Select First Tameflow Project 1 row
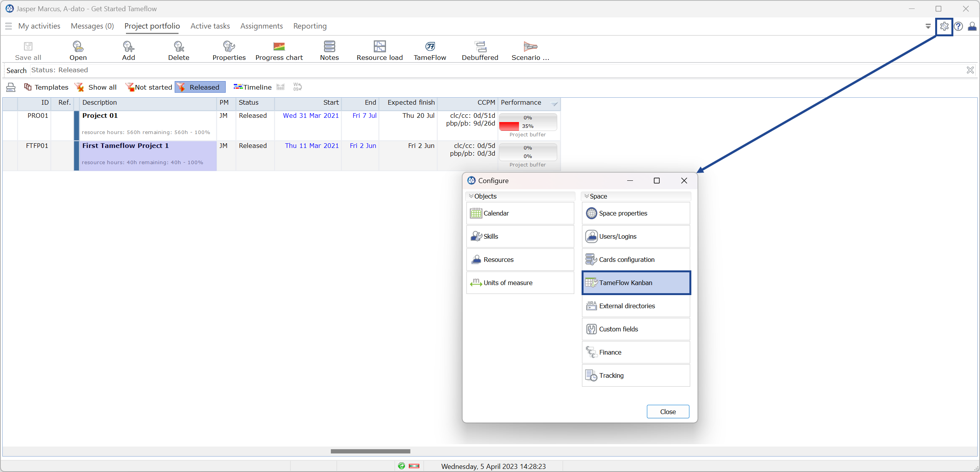Image resolution: width=980 pixels, height=472 pixels. 148,155
